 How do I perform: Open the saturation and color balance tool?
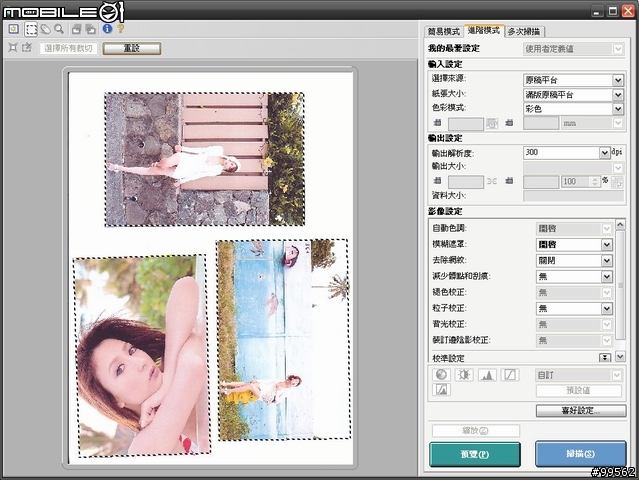tap(441, 374)
